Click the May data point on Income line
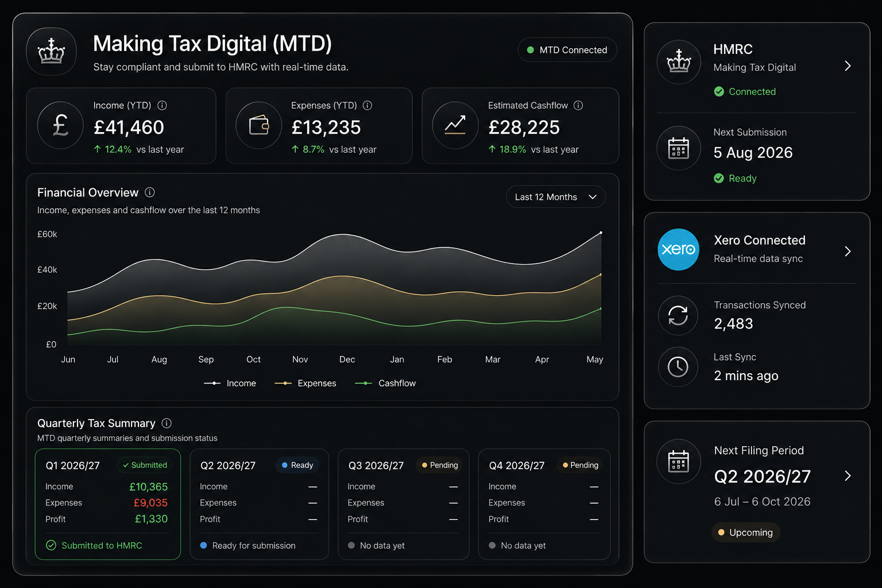 point(601,233)
